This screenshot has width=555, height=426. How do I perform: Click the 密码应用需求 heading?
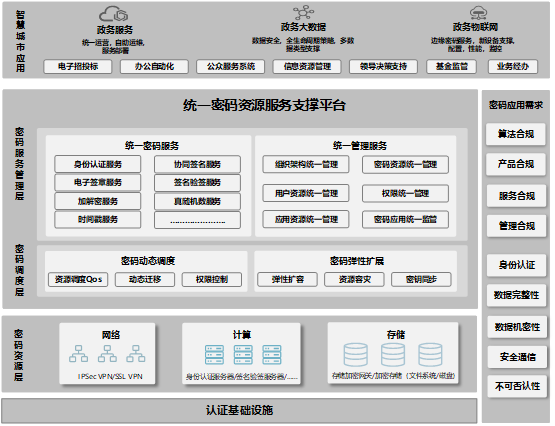coord(516,105)
